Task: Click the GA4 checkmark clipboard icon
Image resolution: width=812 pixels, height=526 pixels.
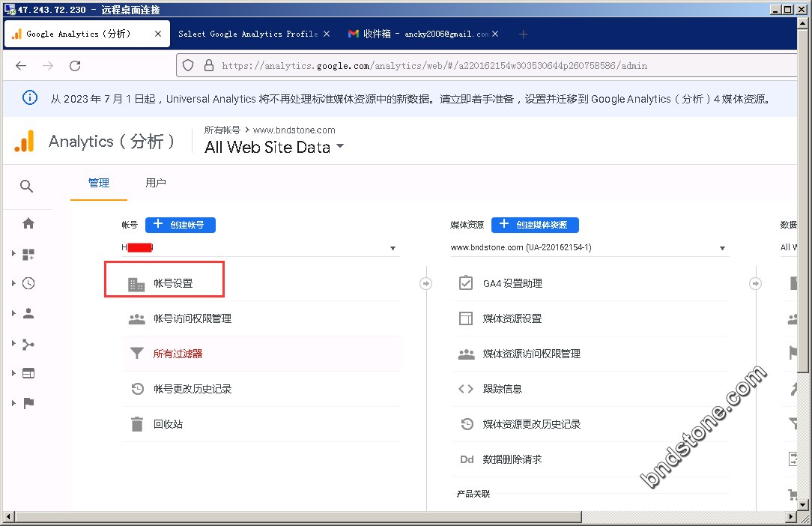Action: 466,283
